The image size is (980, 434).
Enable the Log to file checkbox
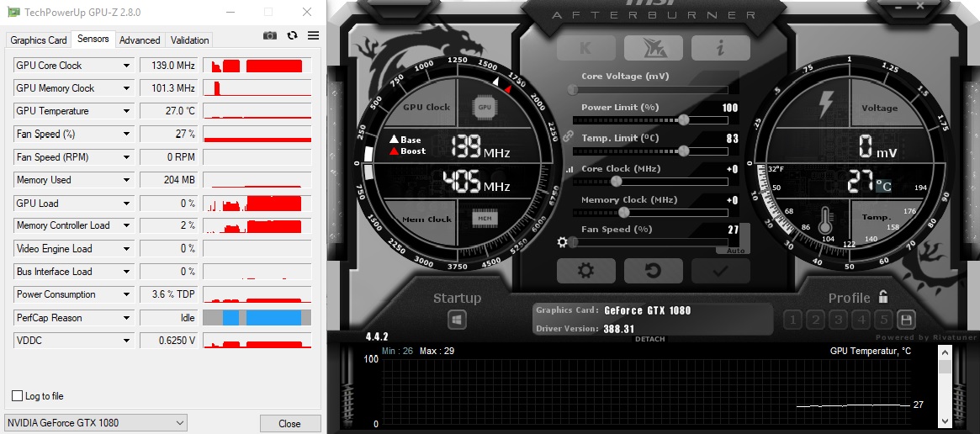[x=18, y=396]
